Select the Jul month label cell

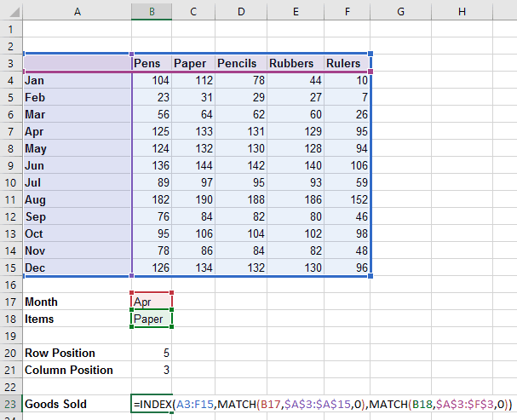tap(77, 182)
